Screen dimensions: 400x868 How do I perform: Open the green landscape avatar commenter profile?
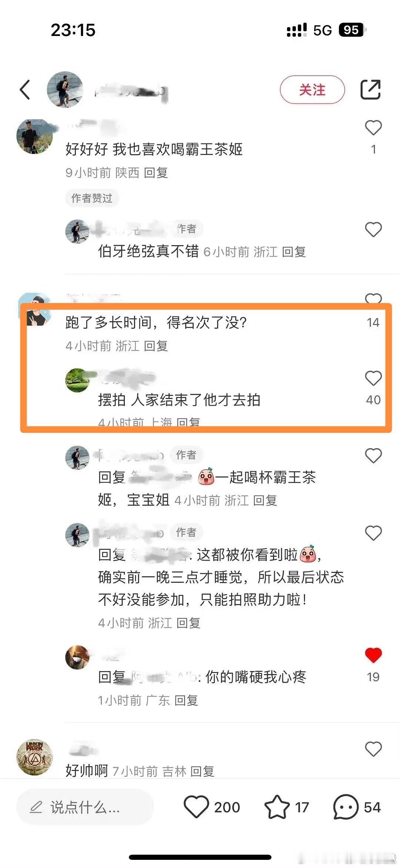(77, 380)
